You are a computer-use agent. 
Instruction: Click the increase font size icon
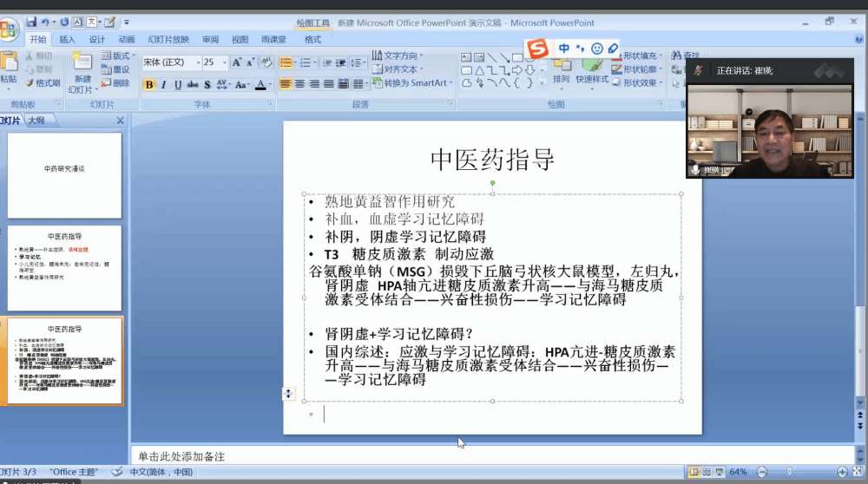point(237,62)
